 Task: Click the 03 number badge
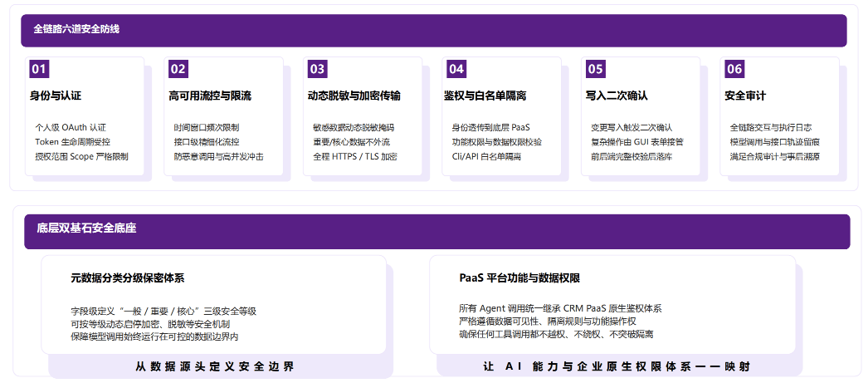[317, 69]
